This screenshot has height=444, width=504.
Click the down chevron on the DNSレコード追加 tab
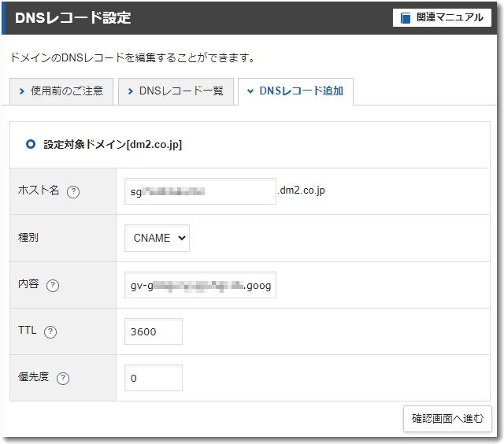tap(250, 91)
